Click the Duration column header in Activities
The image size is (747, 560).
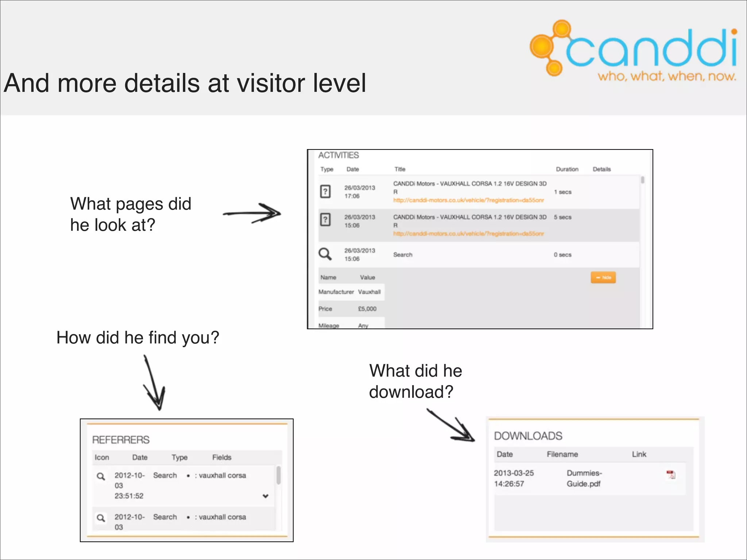(x=567, y=169)
